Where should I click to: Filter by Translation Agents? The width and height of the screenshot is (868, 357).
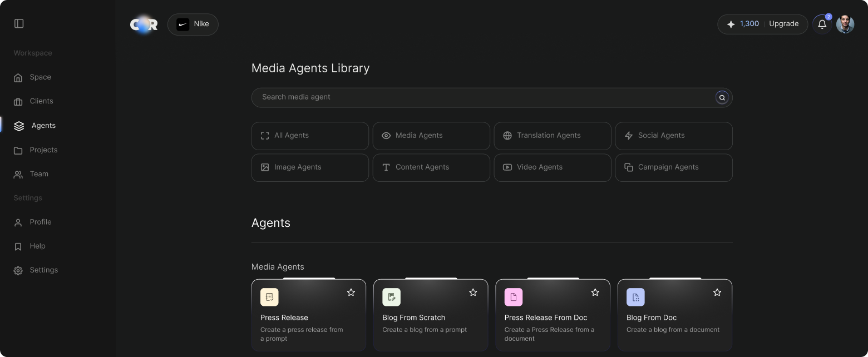click(x=552, y=136)
